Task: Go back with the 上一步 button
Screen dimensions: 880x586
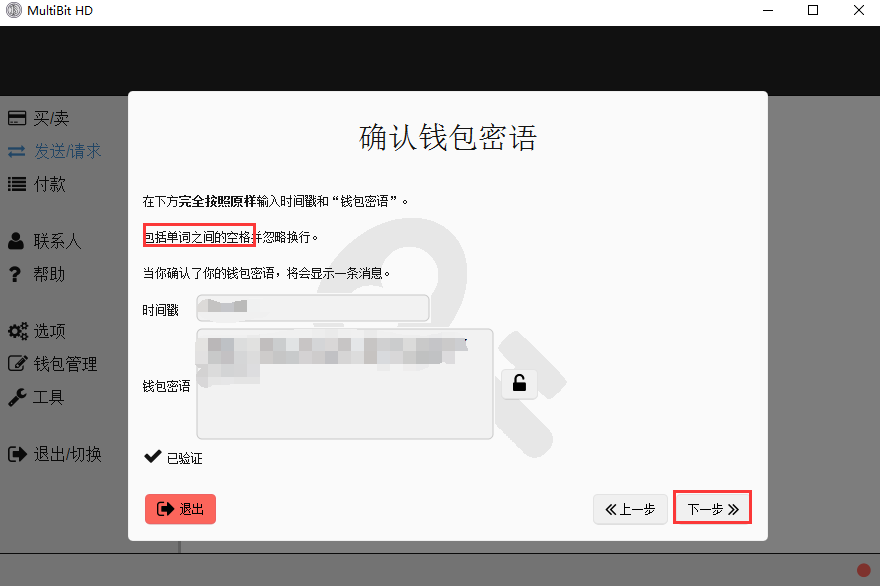Action: pyautogui.click(x=630, y=509)
